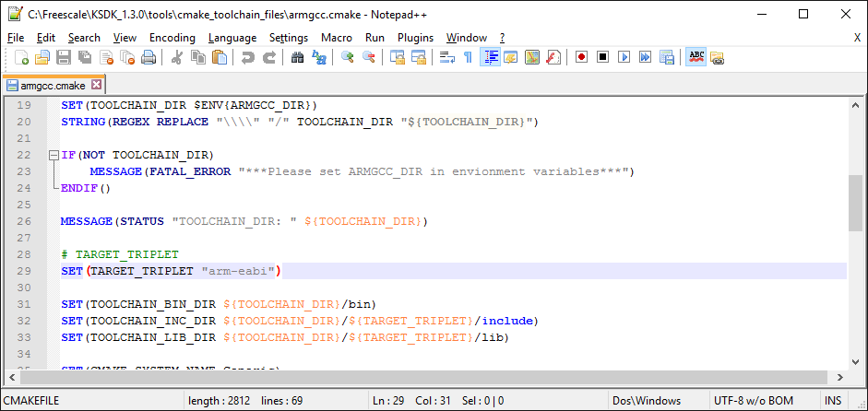Open the Function List icon
The height and width of the screenshot is (411, 868).
click(x=553, y=57)
